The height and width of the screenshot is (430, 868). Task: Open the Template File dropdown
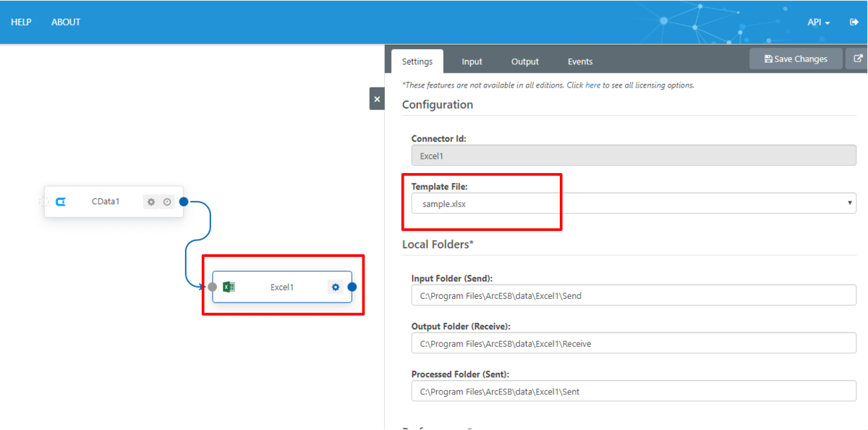(x=634, y=203)
